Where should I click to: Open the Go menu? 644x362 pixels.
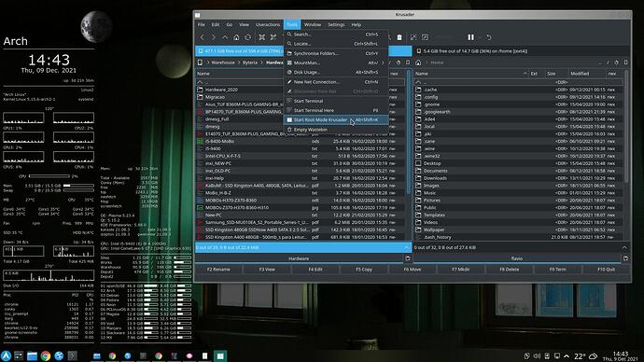[230, 24]
